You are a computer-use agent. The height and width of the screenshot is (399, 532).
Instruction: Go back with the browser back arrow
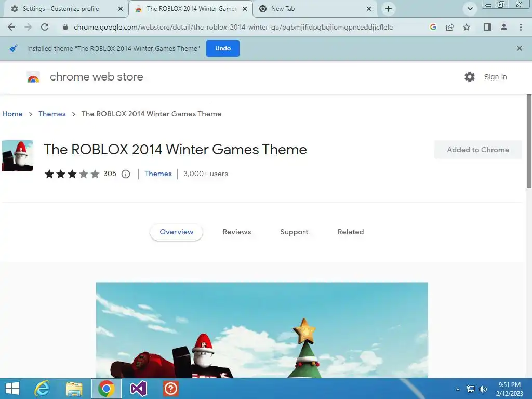point(11,27)
